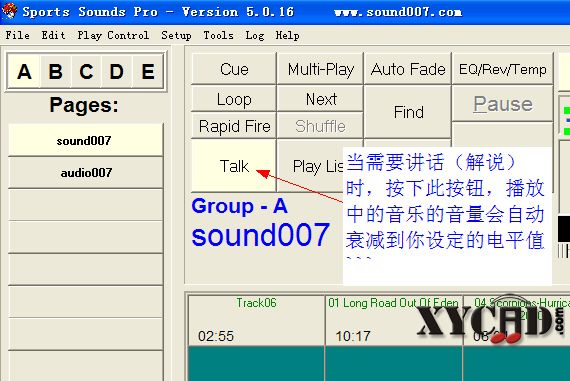
Task: Click the 02:55 duration of Track06
Action: 216,336
